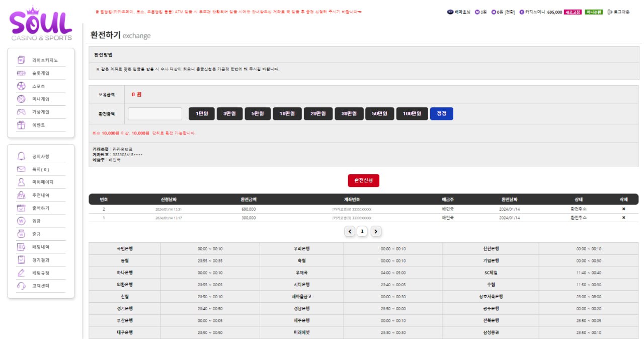Delete withdrawal request number 2
Screen dimensions: 644x339
pos(624,209)
